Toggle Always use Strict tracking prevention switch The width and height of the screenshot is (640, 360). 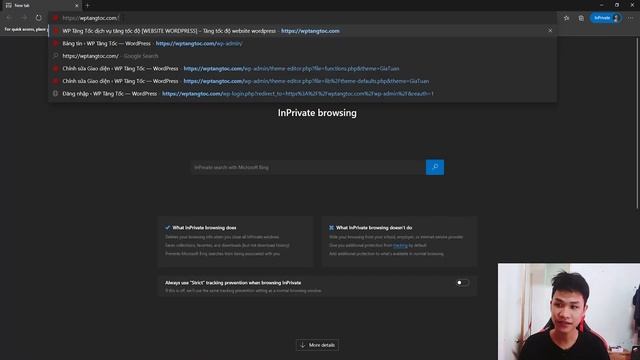(x=462, y=282)
